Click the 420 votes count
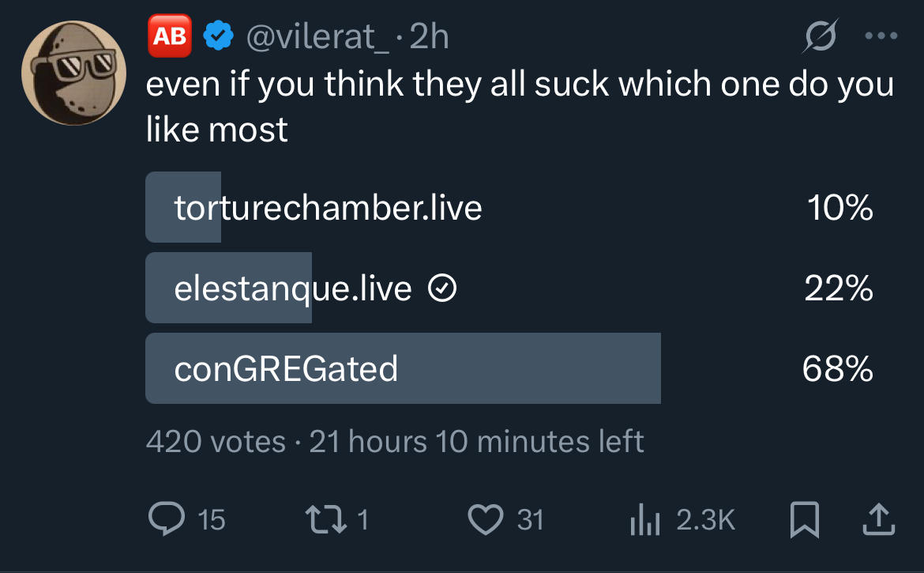The height and width of the screenshot is (573, 924). [x=216, y=441]
